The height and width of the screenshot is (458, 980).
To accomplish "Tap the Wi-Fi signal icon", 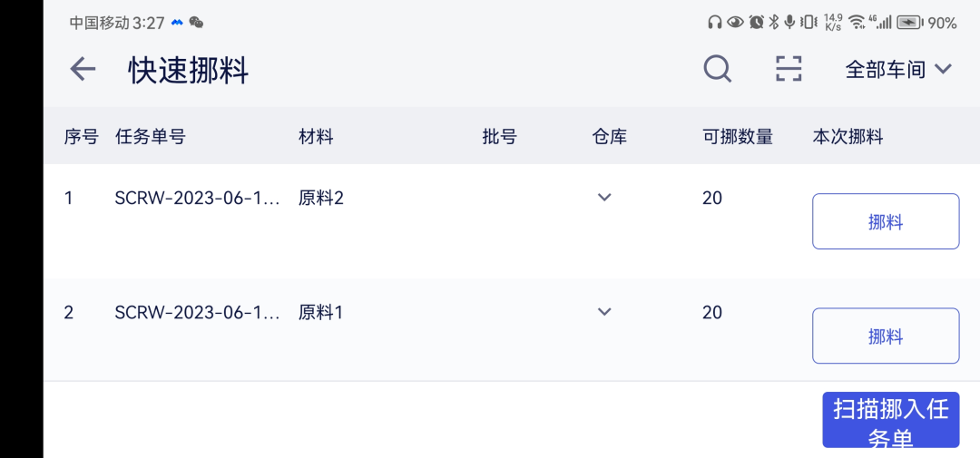I will [x=857, y=23].
